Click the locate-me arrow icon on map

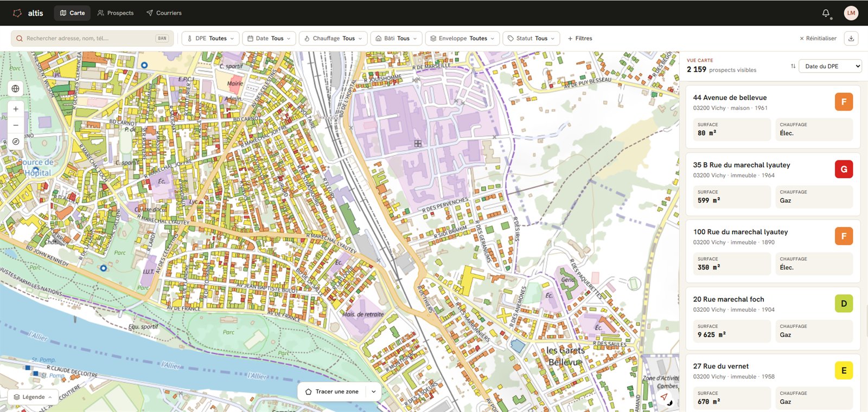[664, 397]
